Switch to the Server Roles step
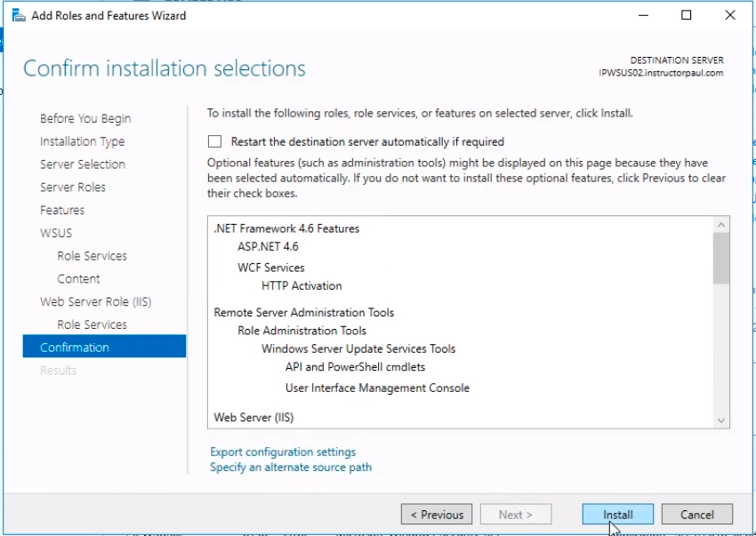The width and height of the screenshot is (756, 536). 73,187
